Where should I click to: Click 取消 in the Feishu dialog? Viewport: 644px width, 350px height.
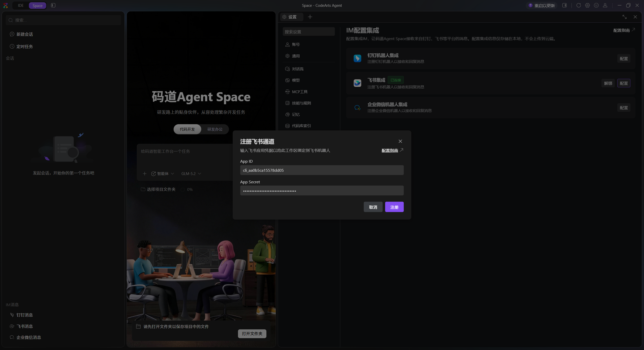pyautogui.click(x=373, y=207)
